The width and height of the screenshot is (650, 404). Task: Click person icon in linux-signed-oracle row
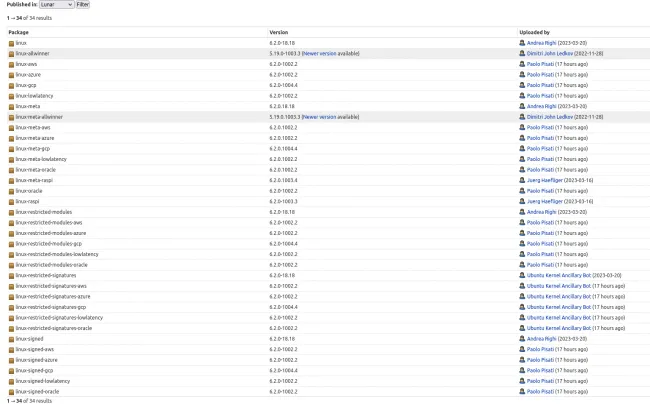522,391
